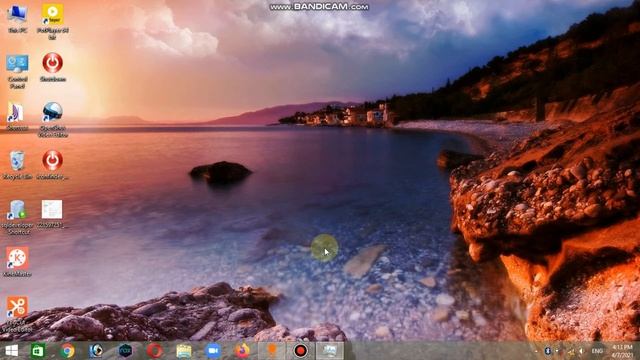The width and height of the screenshot is (640, 360).
Task: Switch to the photo viewer taskbar app
Action: 330,351
